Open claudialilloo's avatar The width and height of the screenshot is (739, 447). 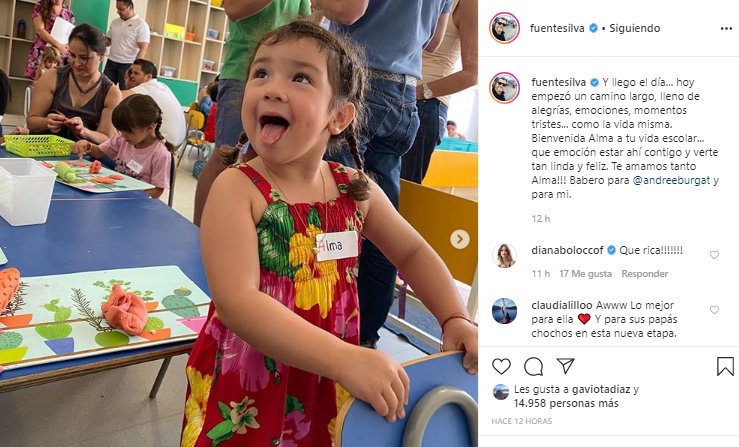(504, 311)
